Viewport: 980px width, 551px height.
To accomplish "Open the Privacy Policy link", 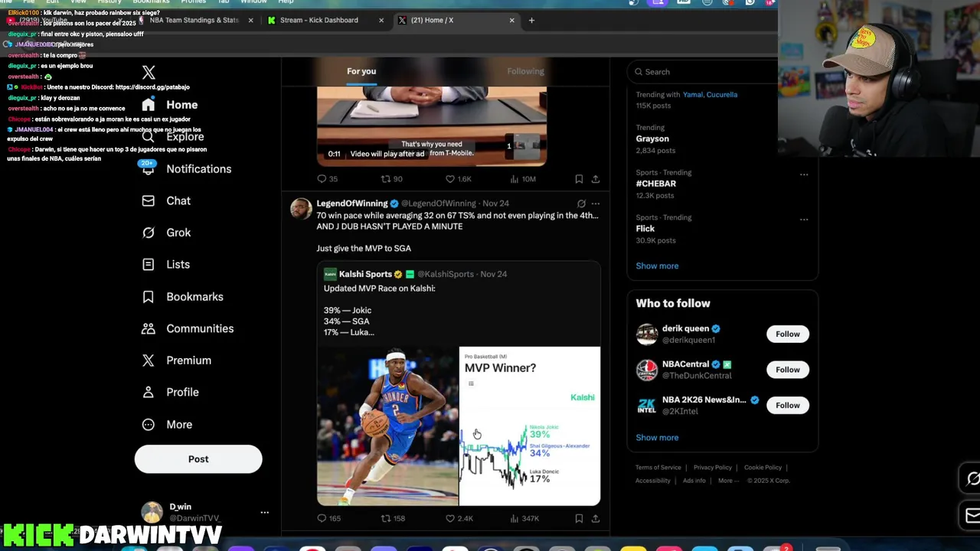I will (x=713, y=468).
